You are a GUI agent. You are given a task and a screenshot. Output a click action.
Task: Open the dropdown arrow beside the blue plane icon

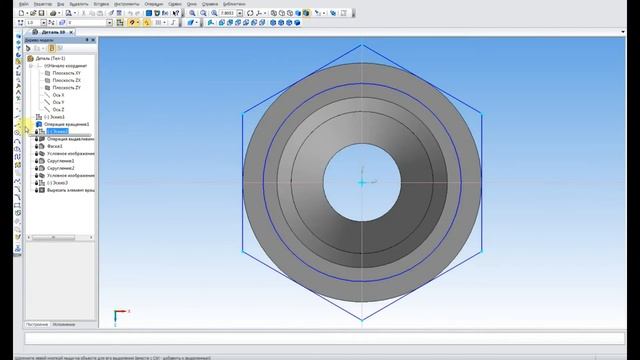[x=197, y=23]
